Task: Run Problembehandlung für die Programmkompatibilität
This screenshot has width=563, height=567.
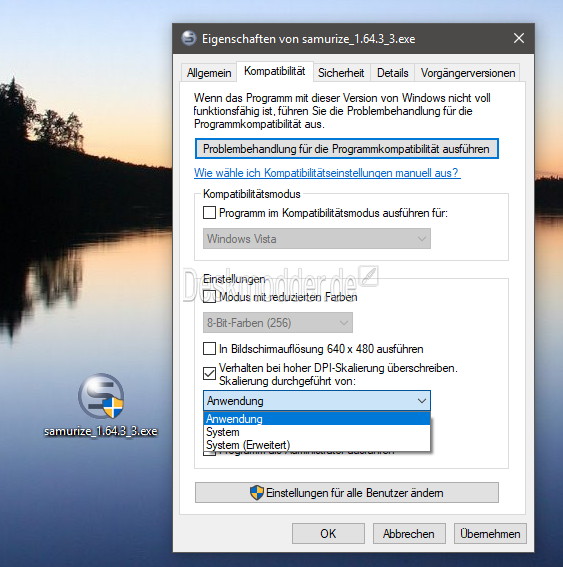Action: (346, 149)
